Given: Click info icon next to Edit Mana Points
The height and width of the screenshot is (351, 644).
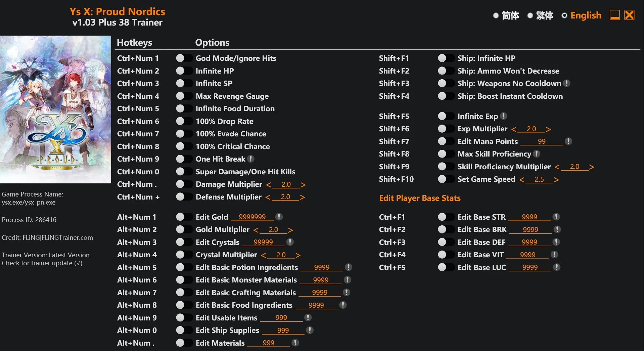Looking at the screenshot, I should tap(568, 141).
